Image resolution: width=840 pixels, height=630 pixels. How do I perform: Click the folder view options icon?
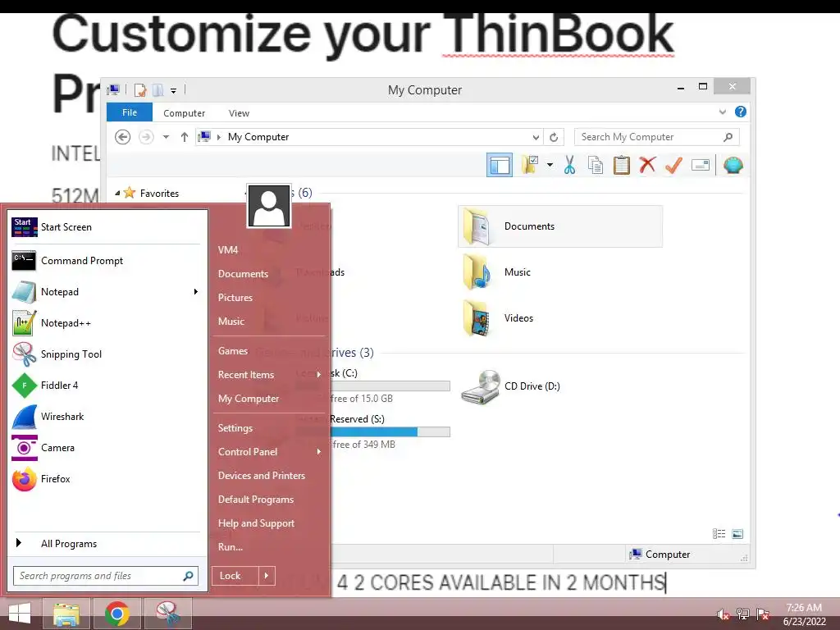(529, 165)
